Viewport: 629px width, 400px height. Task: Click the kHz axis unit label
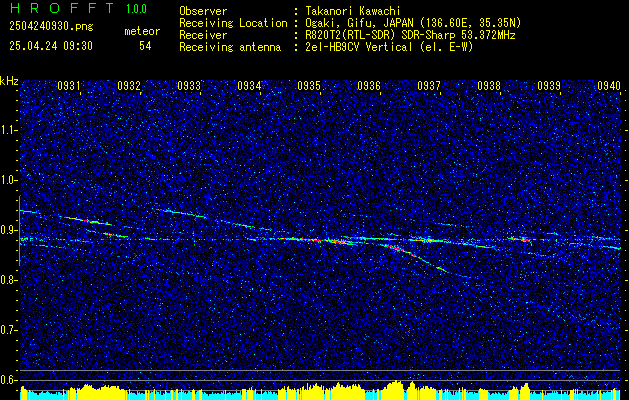[9, 81]
